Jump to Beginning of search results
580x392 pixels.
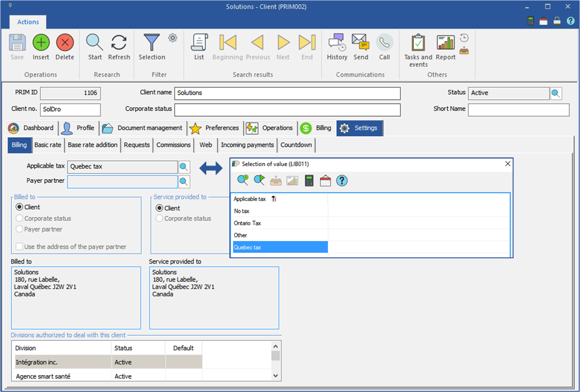[227, 47]
